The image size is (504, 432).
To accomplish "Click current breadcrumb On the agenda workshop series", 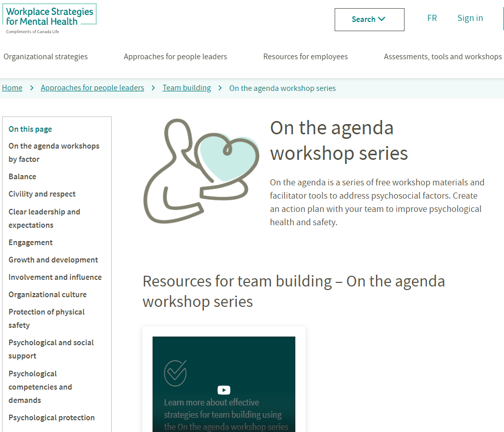I will click(282, 88).
